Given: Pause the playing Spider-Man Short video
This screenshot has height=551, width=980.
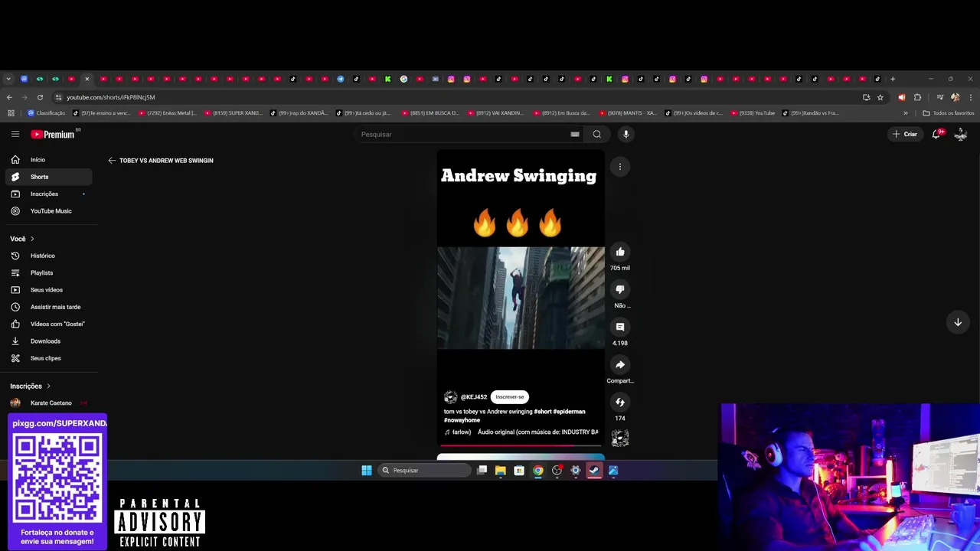Looking at the screenshot, I should 521,298.
